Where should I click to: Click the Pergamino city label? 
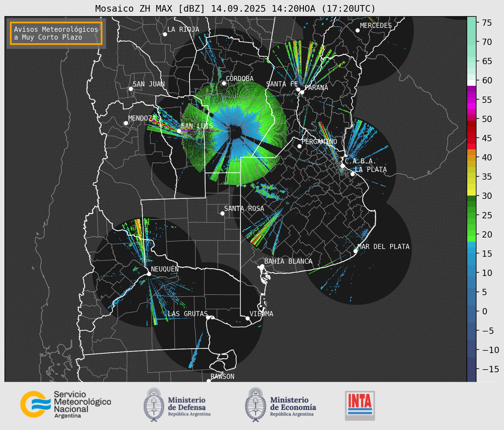click(x=319, y=141)
